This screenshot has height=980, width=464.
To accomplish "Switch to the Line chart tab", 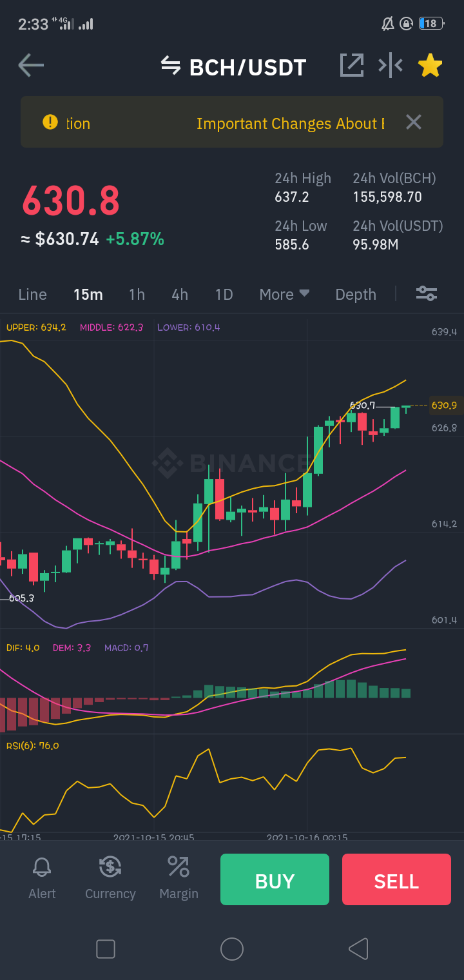I will pos(32,294).
